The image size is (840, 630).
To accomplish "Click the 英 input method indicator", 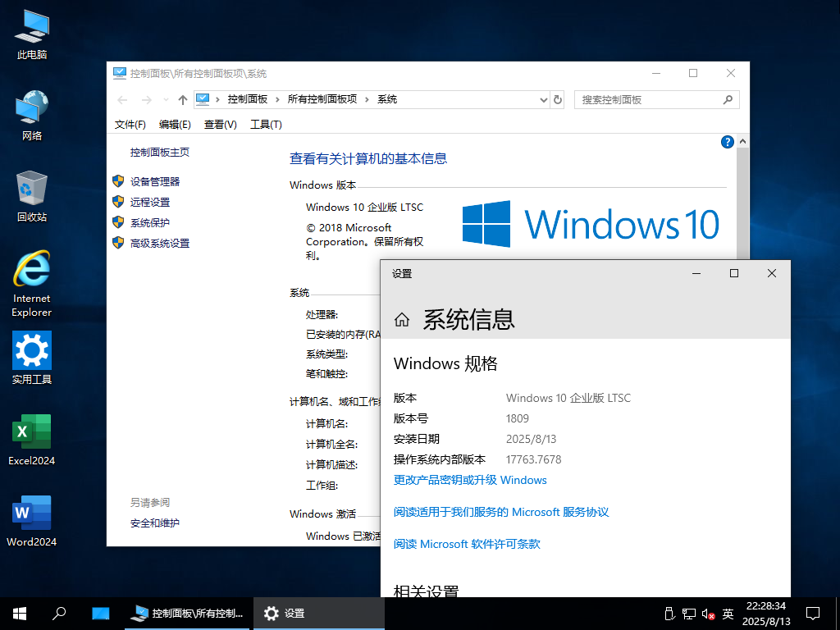I will point(728,614).
